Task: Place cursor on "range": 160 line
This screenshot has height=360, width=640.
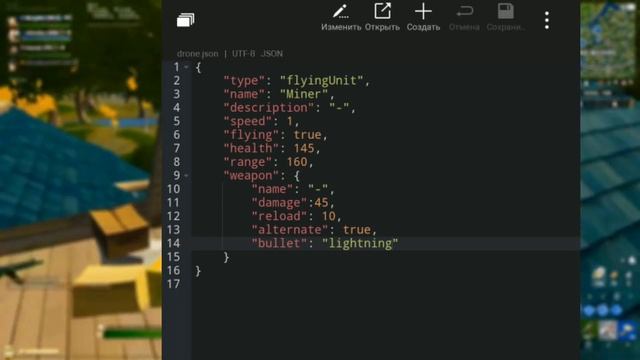Action: coord(269,162)
